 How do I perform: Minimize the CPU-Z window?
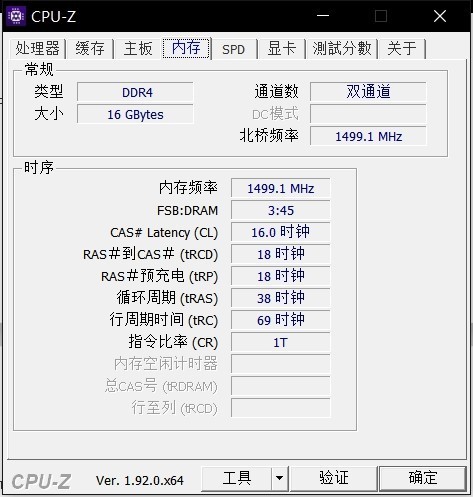[323, 16]
